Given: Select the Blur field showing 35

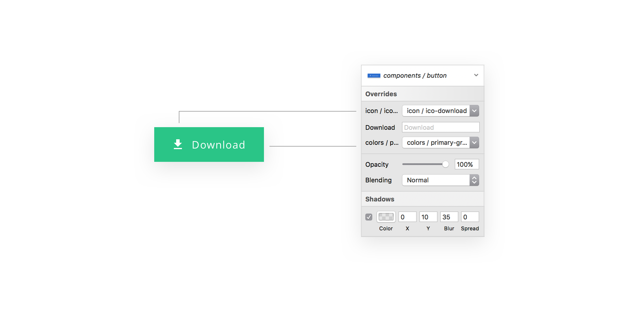Looking at the screenshot, I should [x=449, y=216].
